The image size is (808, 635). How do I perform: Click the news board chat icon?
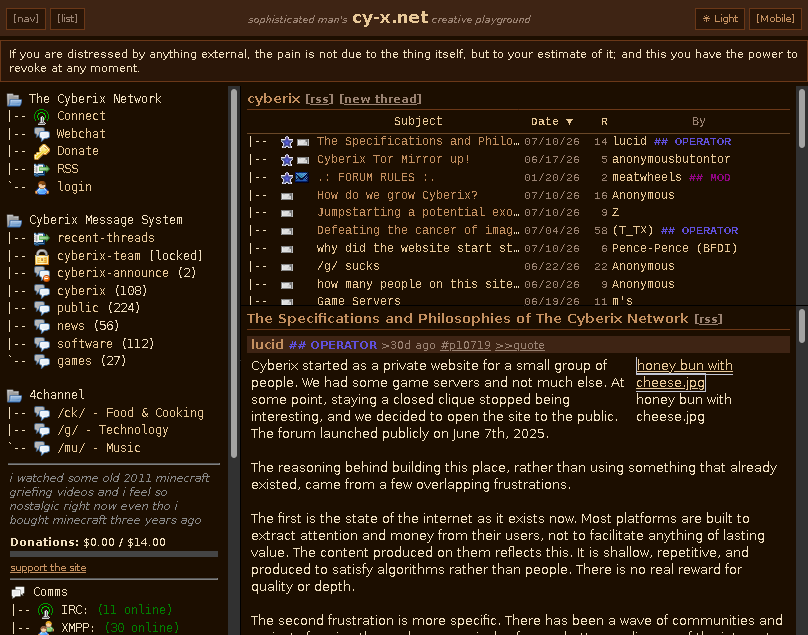click(42, 326)
